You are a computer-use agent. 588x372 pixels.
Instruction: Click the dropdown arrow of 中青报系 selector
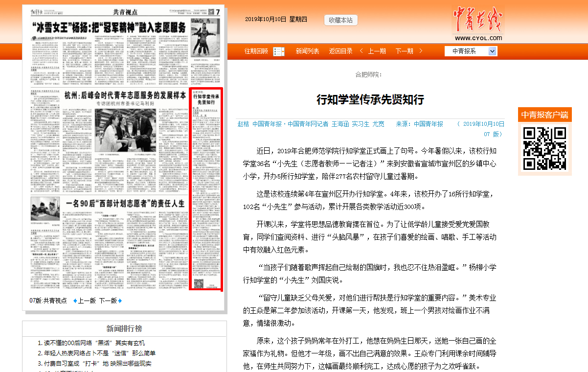[x=492, y=51]
